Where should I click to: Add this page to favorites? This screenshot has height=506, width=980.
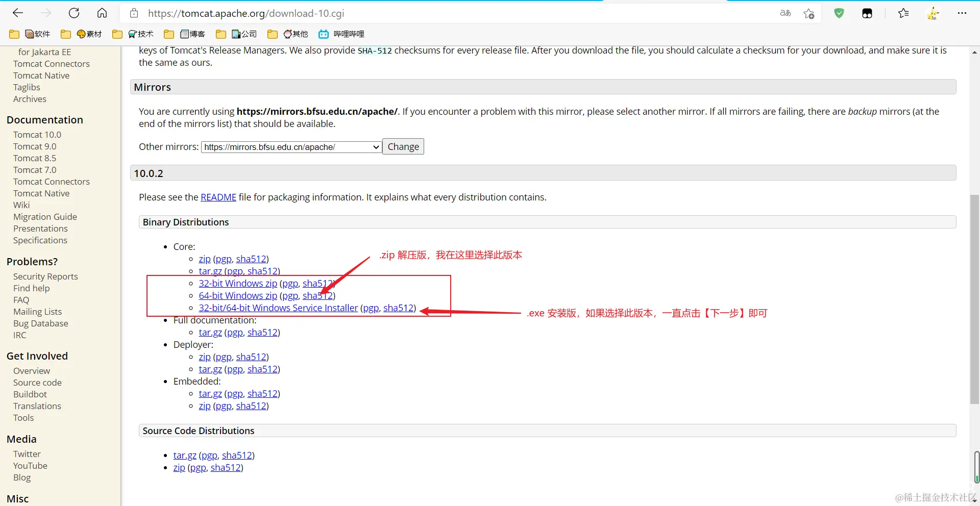pyautogui.click(x=809, y=14)
